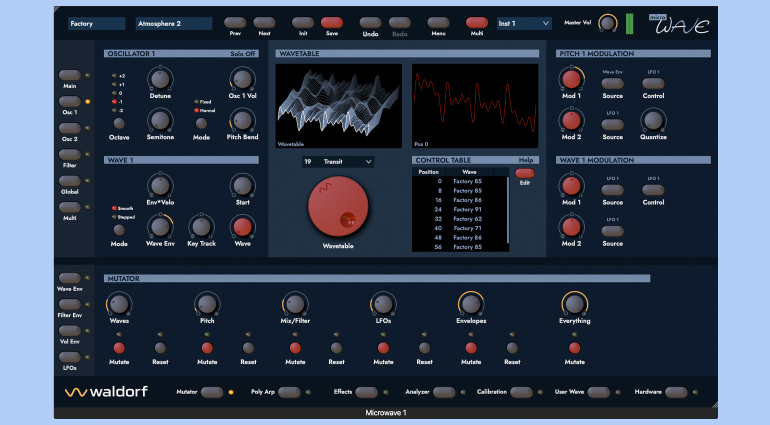Viewport: 770px width, 425px height.
Task: Click the Pitch 1 Modulation Mod 2 knob
Action: 571,120
